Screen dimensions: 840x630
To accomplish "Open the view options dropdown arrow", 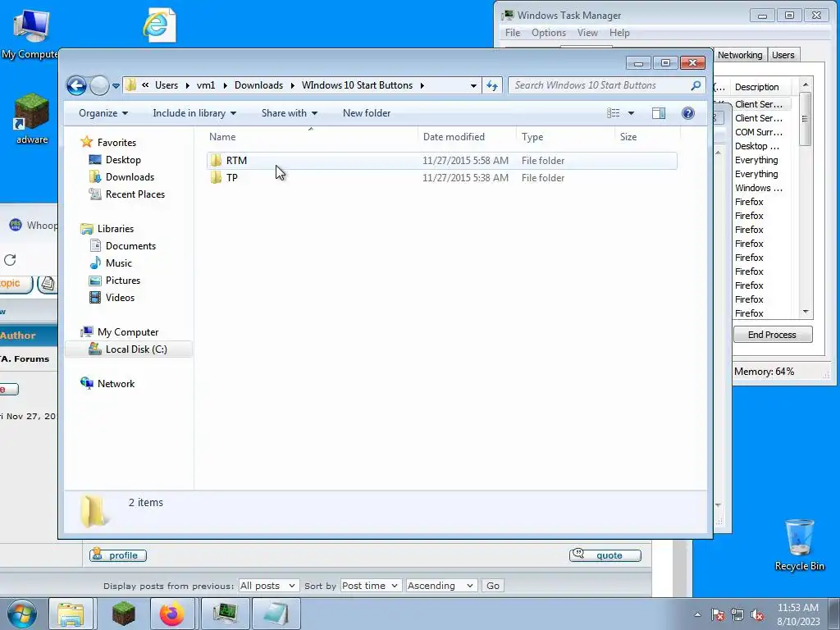I will 631,113.
